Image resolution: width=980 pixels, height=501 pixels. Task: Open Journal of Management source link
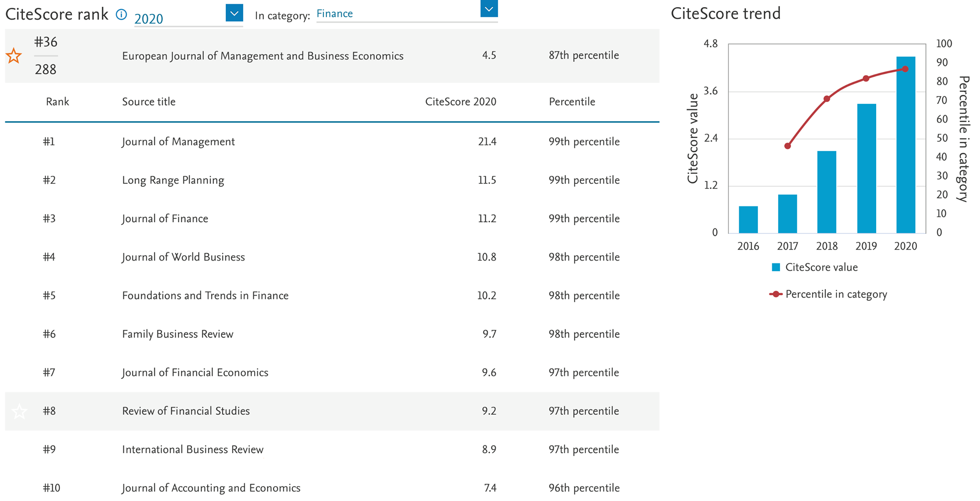[x=178, y=142]
